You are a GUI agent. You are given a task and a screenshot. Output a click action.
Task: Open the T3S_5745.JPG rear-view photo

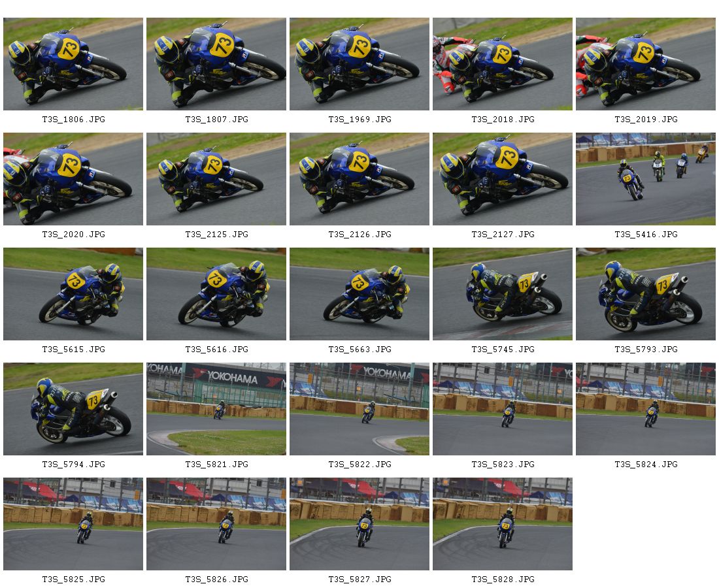coord(503,294)
